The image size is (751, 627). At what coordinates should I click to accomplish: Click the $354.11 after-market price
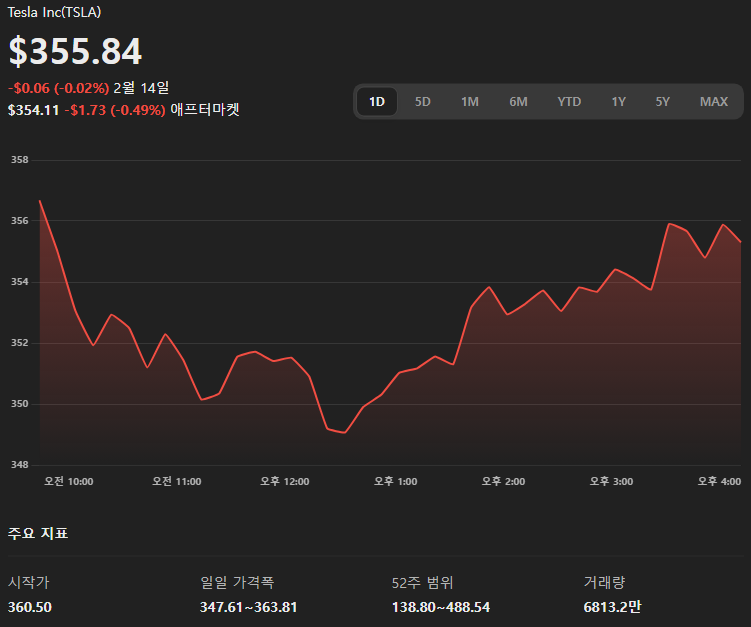(33, 110)
